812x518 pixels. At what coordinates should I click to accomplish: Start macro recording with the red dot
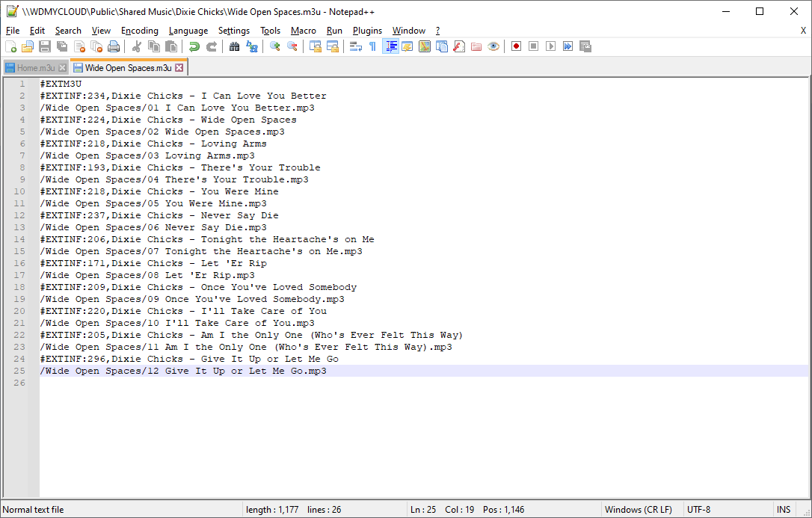point(517,46)
